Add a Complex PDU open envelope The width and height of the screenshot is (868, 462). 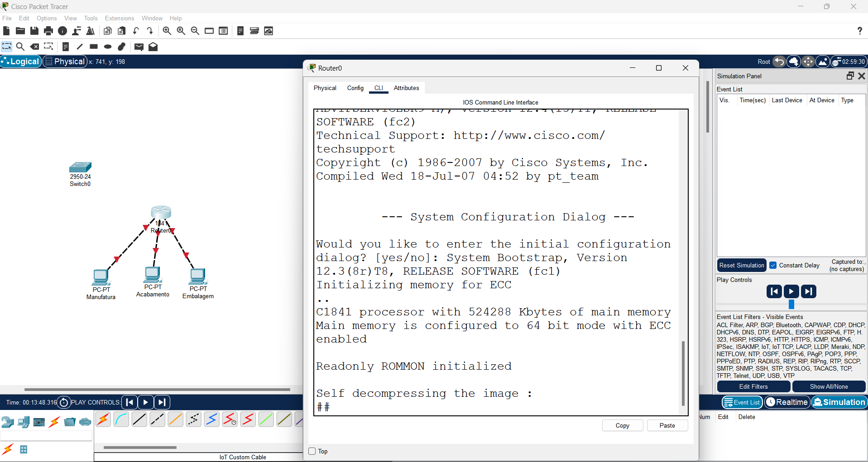pyautogui.click(x=153, y=47)
